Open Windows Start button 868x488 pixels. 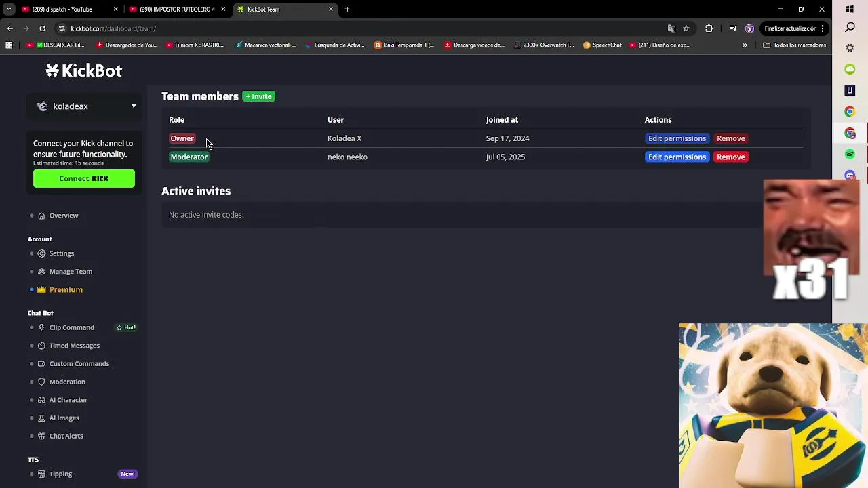point(850,9)
